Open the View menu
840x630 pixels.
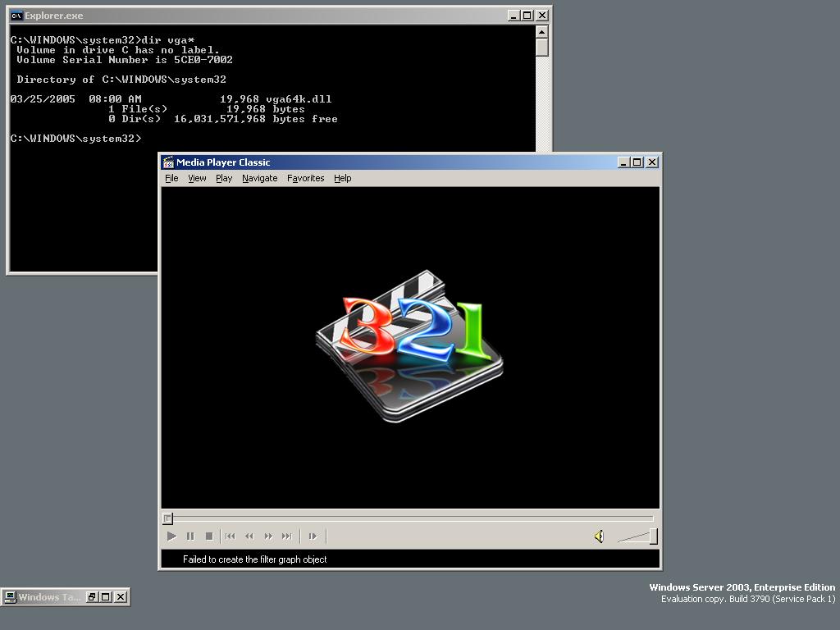pos(197,178)
